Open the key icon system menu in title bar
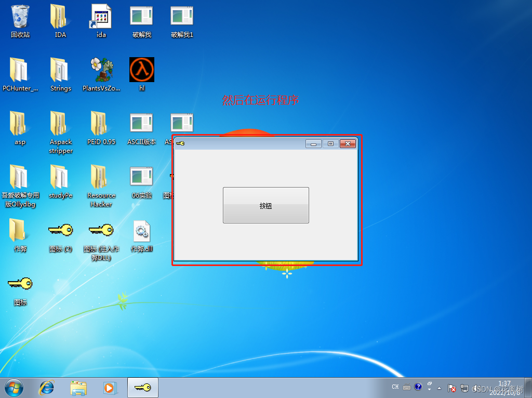Screen dimensions: 532x398 pyautogui.click(x=180, y=143)
